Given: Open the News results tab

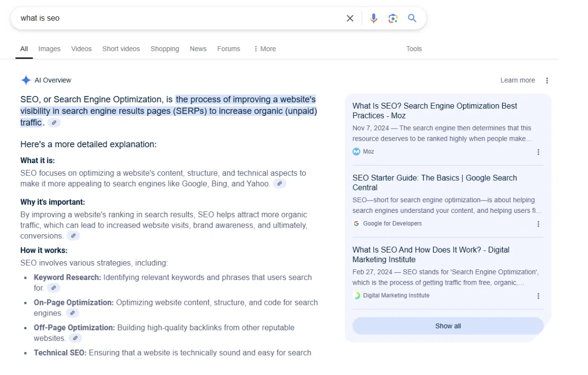Looking at the screenshot, I should tap(198, 49).
